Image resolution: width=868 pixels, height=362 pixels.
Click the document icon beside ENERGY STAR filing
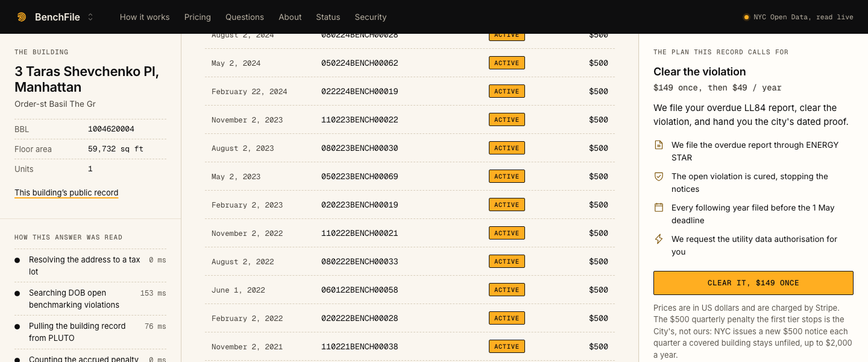point(659,145)
